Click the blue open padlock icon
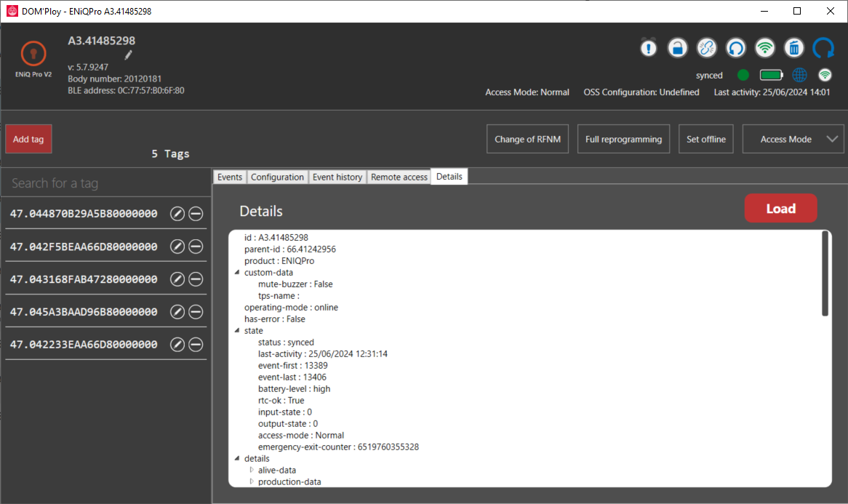The height and width of the screenshot is (504, 848). [678, 48]
